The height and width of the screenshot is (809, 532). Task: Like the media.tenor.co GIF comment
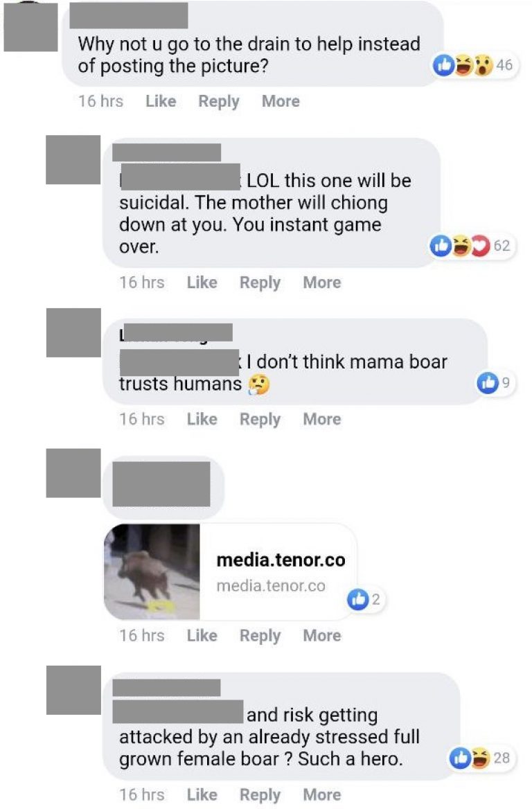tap(202, 635)
